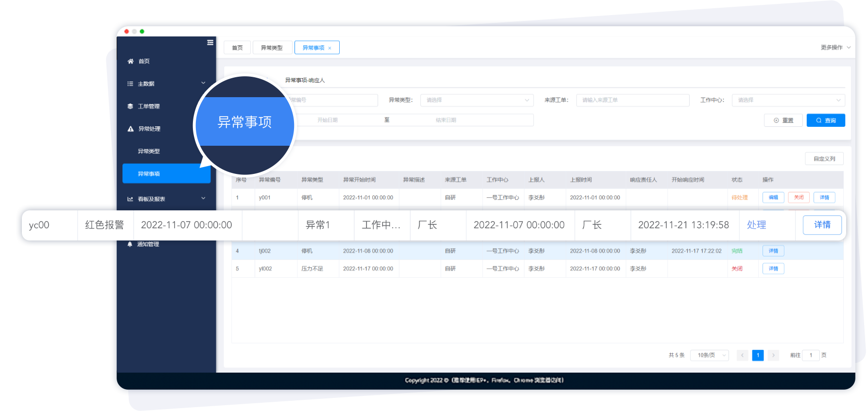Image resolution: width=868 pixels, height=411 pixels.
Task: Click the blue 查询 search button
Action: tap(826, 120)
